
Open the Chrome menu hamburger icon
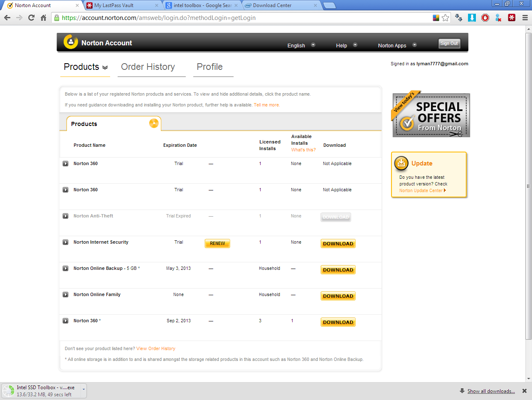click(525, 17)
